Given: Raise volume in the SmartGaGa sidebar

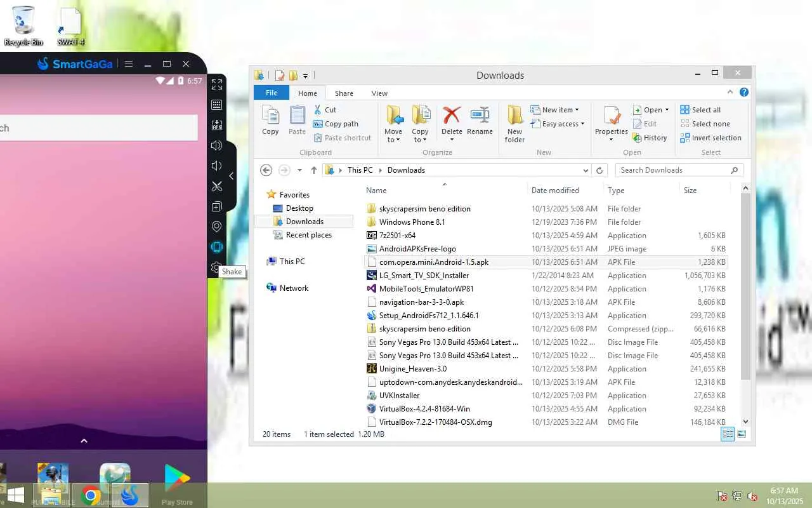Looking at the screenshot, I should coord(217,145).
